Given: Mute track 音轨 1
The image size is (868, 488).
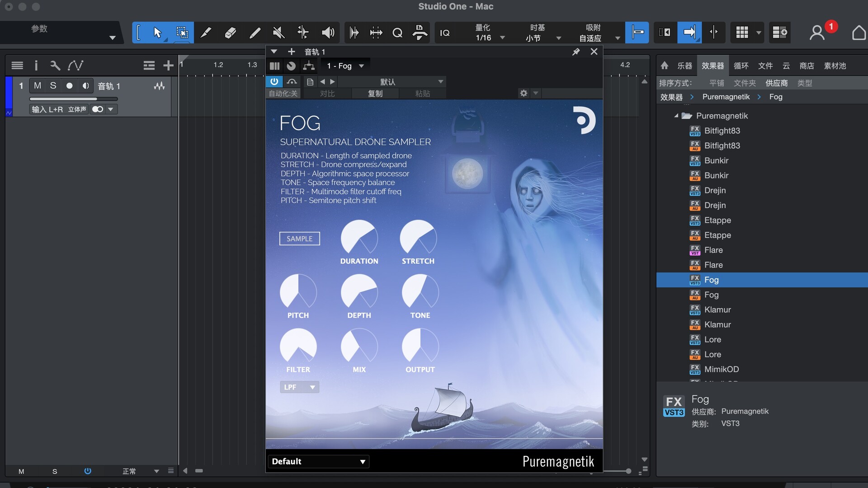Looking at the screenshot, I should [38, 86].
